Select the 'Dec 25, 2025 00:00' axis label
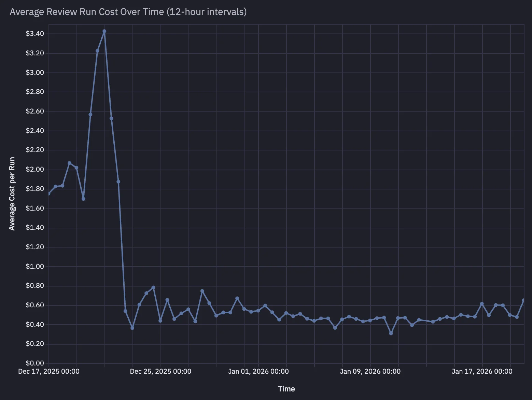Viewport: 532px width, 400px height. 160,372
